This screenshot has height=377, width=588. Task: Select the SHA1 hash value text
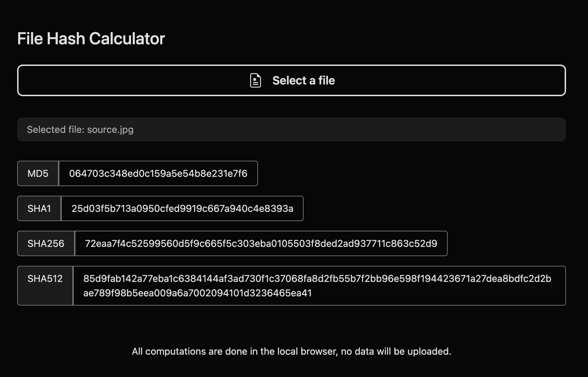(x=182, y=208)
